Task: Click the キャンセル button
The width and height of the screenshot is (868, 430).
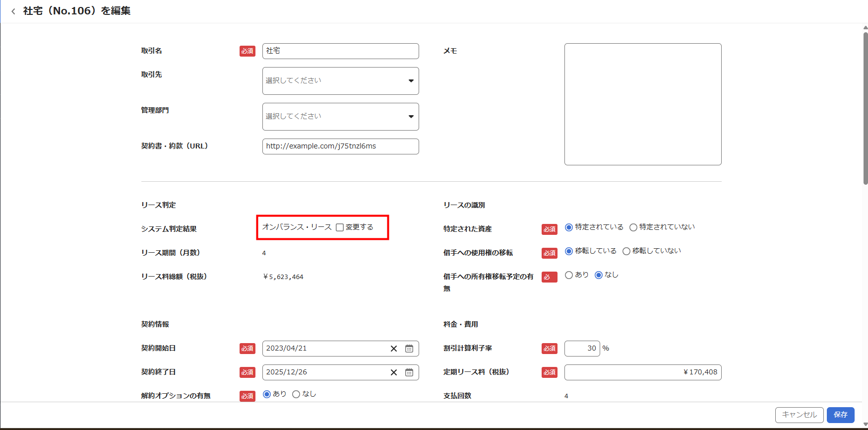Action: click(x=799, y=415)
